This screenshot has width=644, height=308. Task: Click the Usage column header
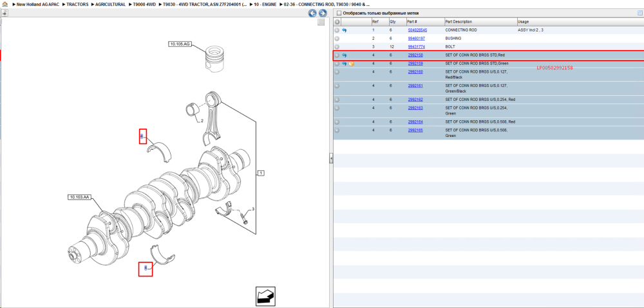pos(580,22)
